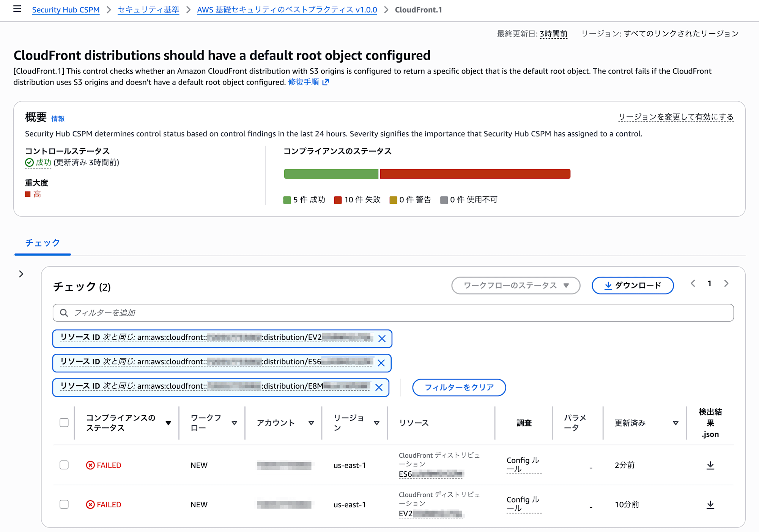Click the red high severity indicator
The height and width of the screenshot is (532, 759).
(x=28, y=194)
